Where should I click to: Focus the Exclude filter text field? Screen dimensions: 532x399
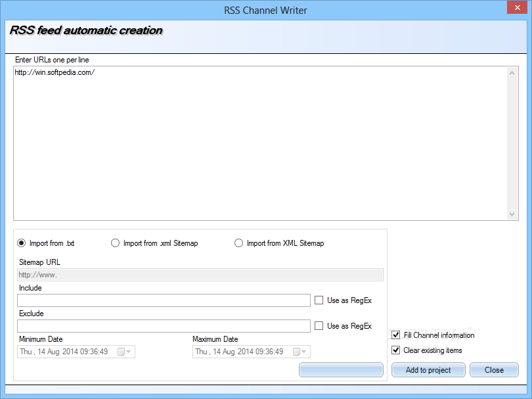[x=164, y=326]
